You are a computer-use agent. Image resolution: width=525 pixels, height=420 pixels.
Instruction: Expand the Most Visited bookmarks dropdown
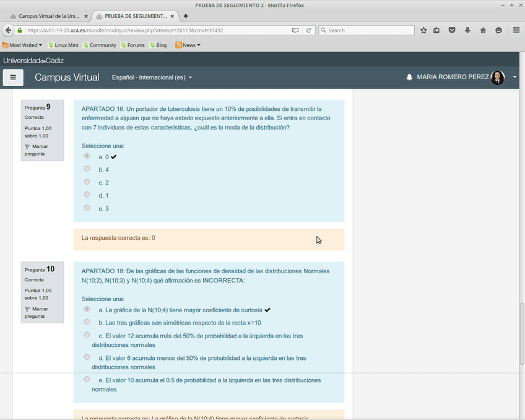pos(22,45)
